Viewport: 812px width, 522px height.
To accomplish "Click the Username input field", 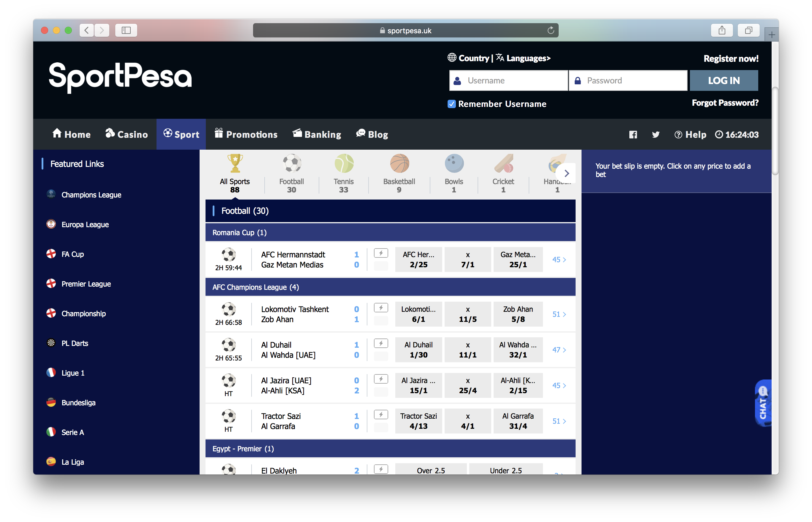I will (508, 80).
